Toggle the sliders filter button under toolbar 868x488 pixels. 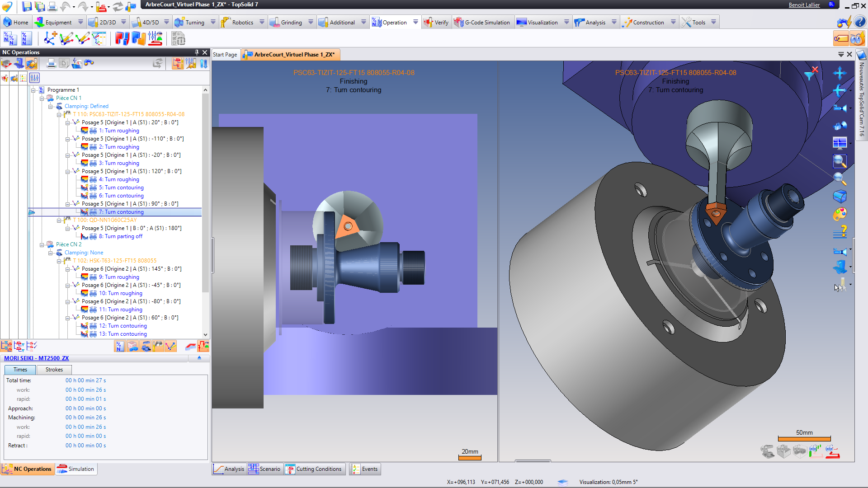click(x=35, y=78)
